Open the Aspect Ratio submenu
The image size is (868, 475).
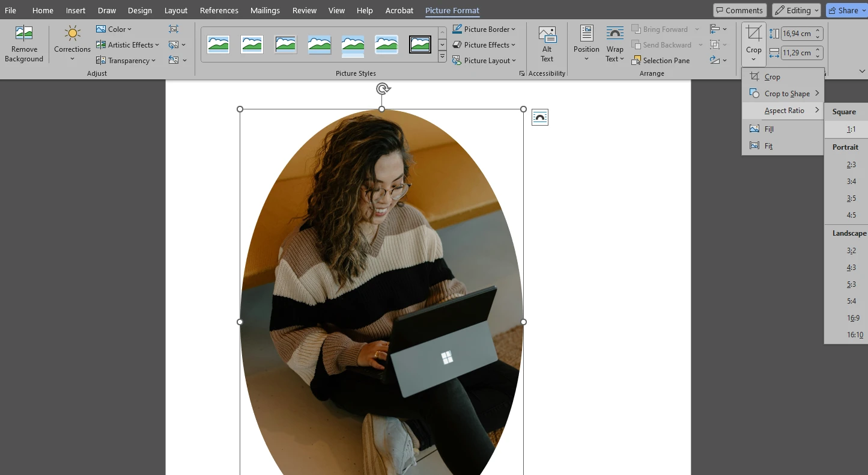(x=783, y=111)
